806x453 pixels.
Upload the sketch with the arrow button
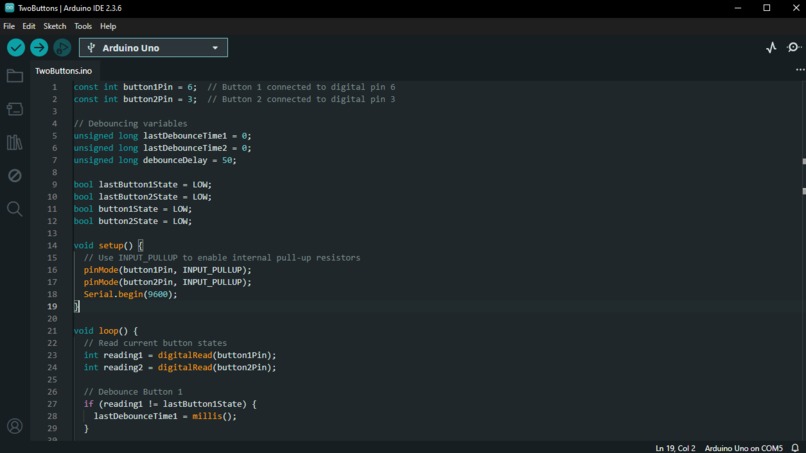click(x=39, y=48)
